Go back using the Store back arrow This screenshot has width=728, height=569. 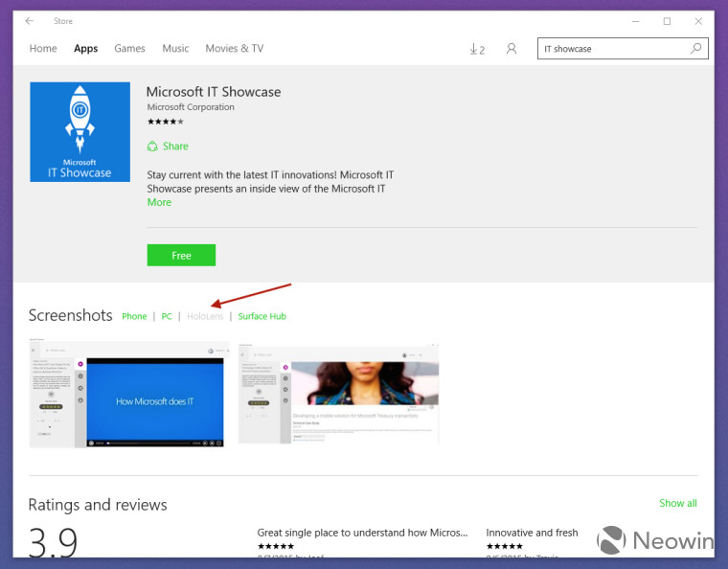(x=30, y=21)
